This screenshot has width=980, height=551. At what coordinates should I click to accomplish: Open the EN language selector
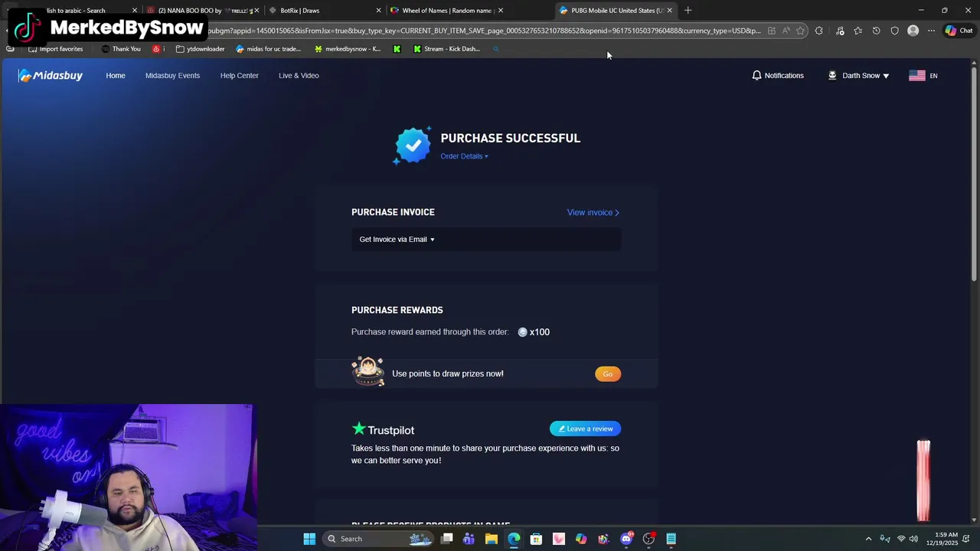(933, 76)
